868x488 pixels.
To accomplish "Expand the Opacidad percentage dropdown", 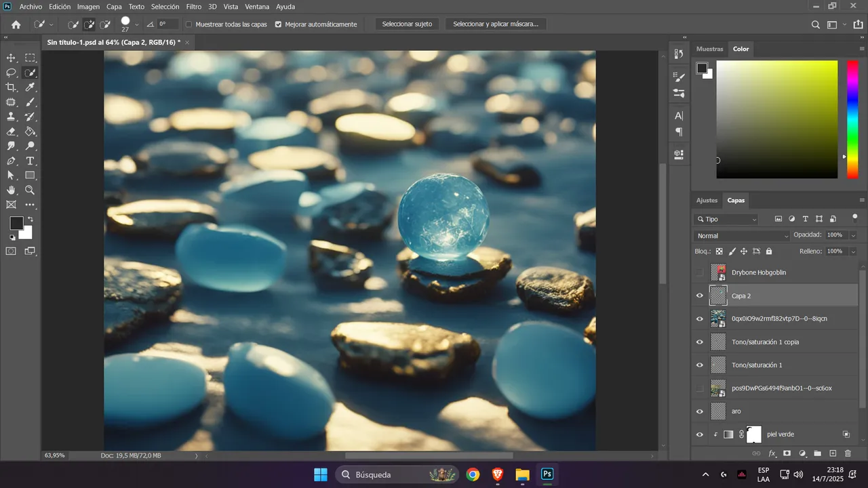I will 853,235.
